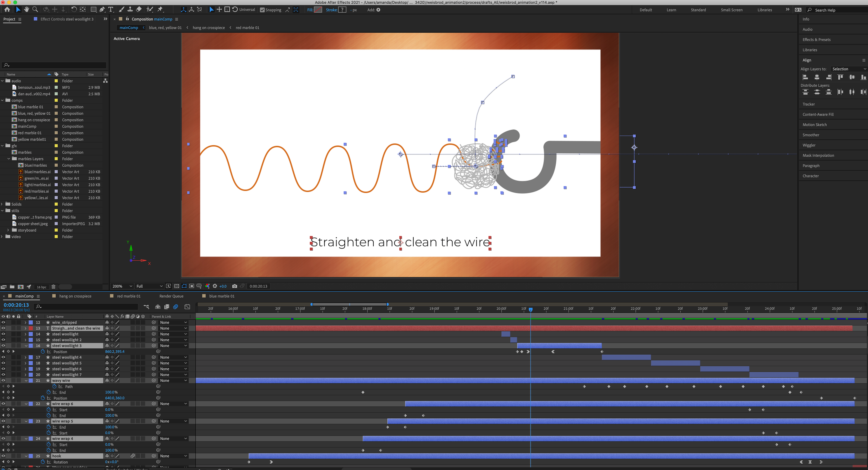Hide the wire_stripped layer eye
The height and width of the screenshot is (470, 868).
pos(3,322)
